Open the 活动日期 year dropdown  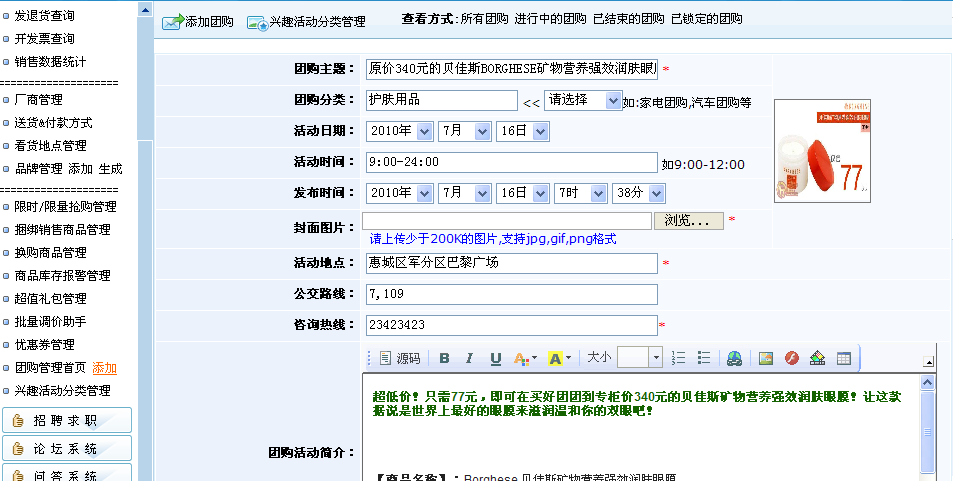[x=399, y=131]
